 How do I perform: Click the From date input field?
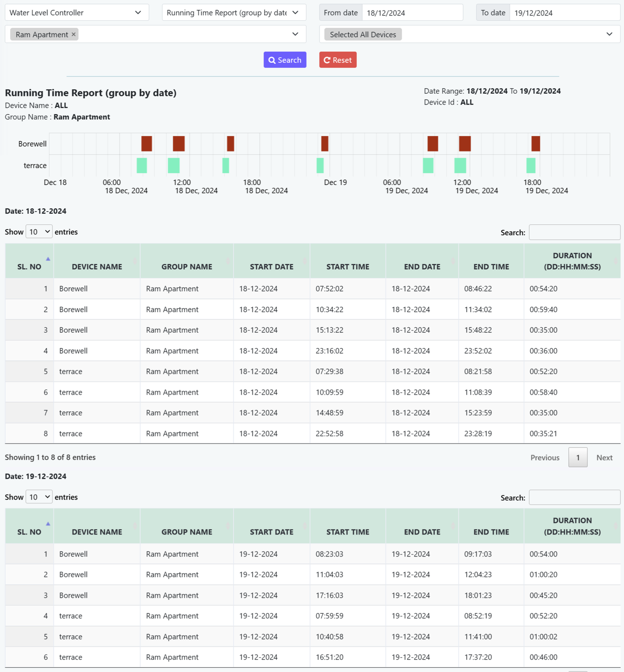coord(412,12)
